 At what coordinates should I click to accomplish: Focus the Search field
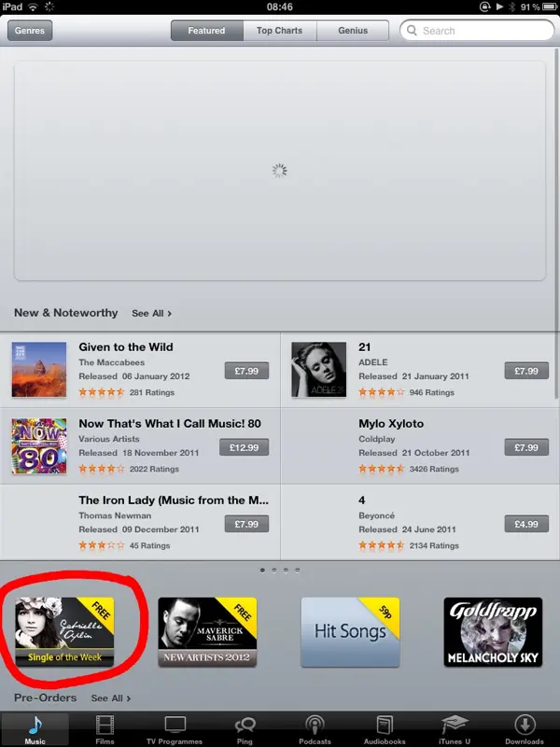click(477, 31)
